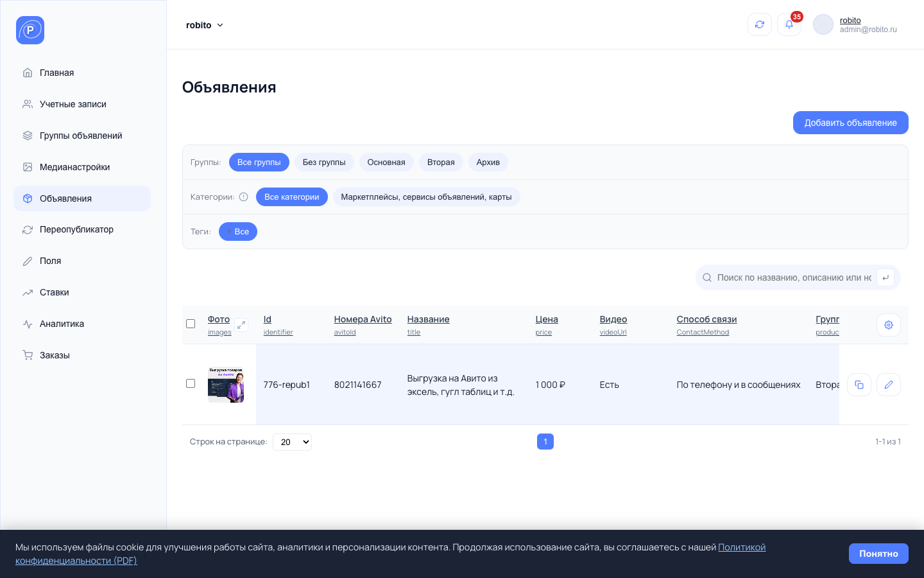Click the robito username link
The width and height of the screenshot is (924, 578).
coord(850,21)
